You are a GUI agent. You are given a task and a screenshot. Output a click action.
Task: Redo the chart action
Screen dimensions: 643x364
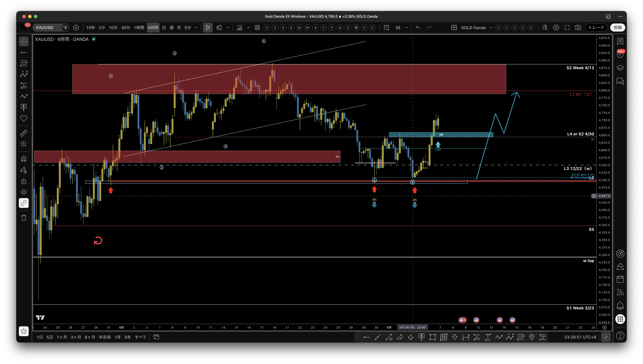(429, 28)
